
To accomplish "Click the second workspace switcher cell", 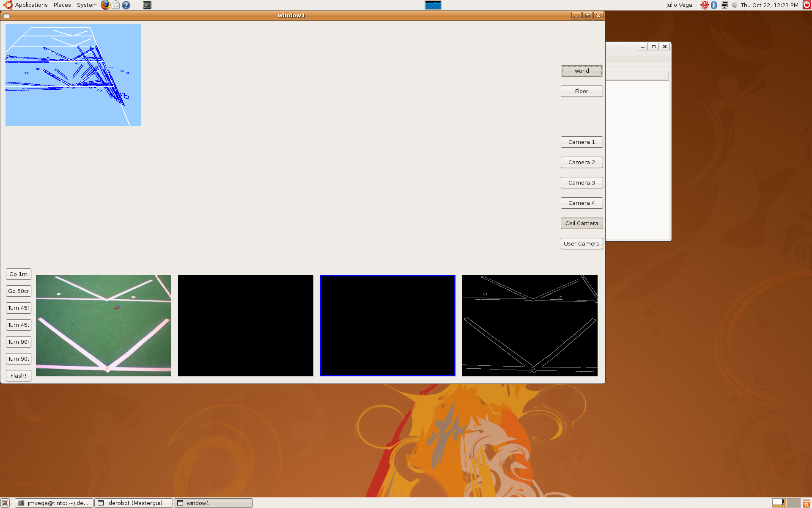I will click(793, 502).
